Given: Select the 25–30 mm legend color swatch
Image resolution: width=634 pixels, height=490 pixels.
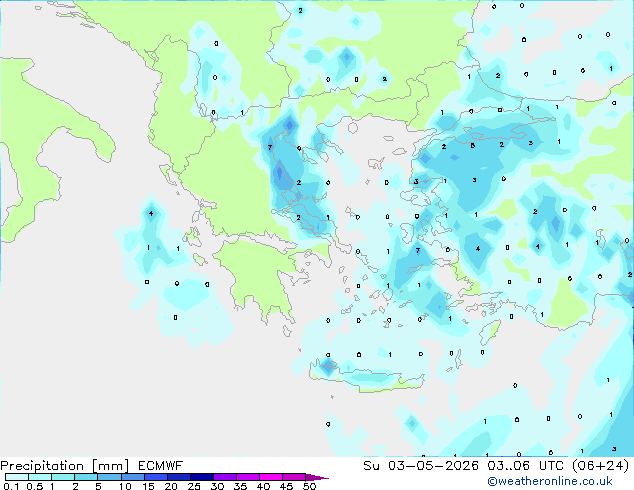Looking at the screenshot, I should tap(202, 477).
